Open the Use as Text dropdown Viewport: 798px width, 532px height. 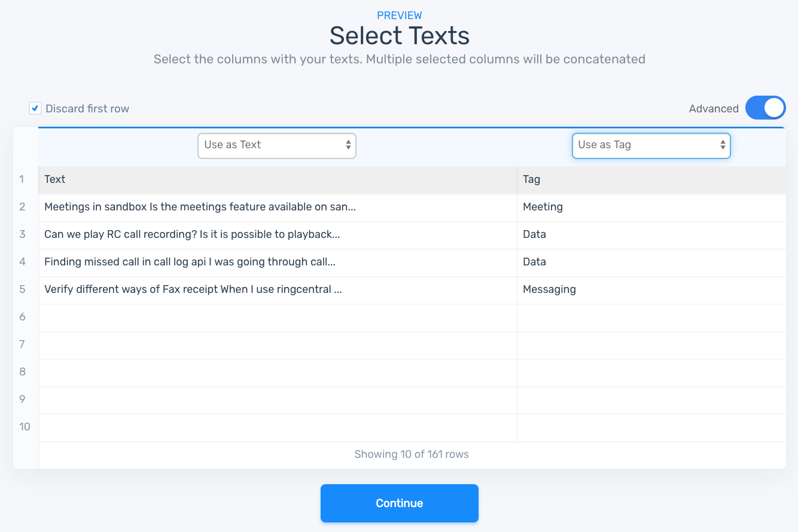pyautogui.click(x=277, y=145)
